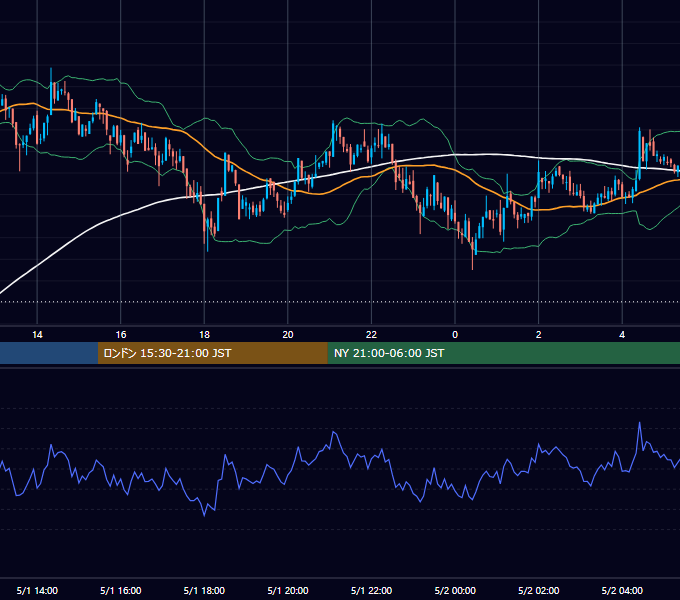Click the 5/1 16:00 label on the oscillator axis
The height and width of the screenshot is (600, 680).
point(121,590)
